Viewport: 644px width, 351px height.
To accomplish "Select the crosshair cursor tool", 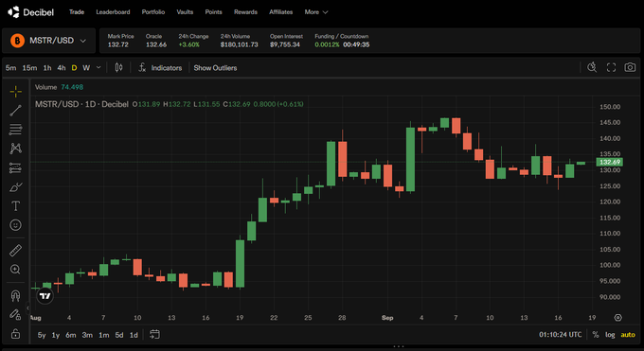I will pos(15,91).
